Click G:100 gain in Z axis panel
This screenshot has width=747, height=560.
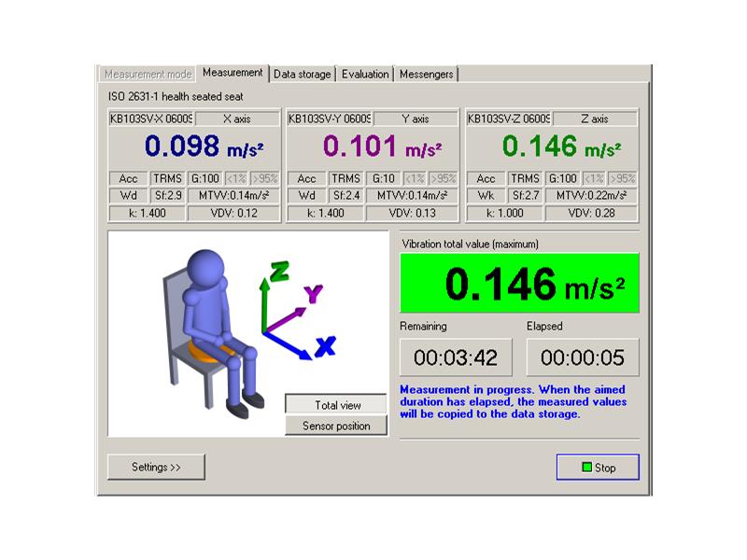563,178
